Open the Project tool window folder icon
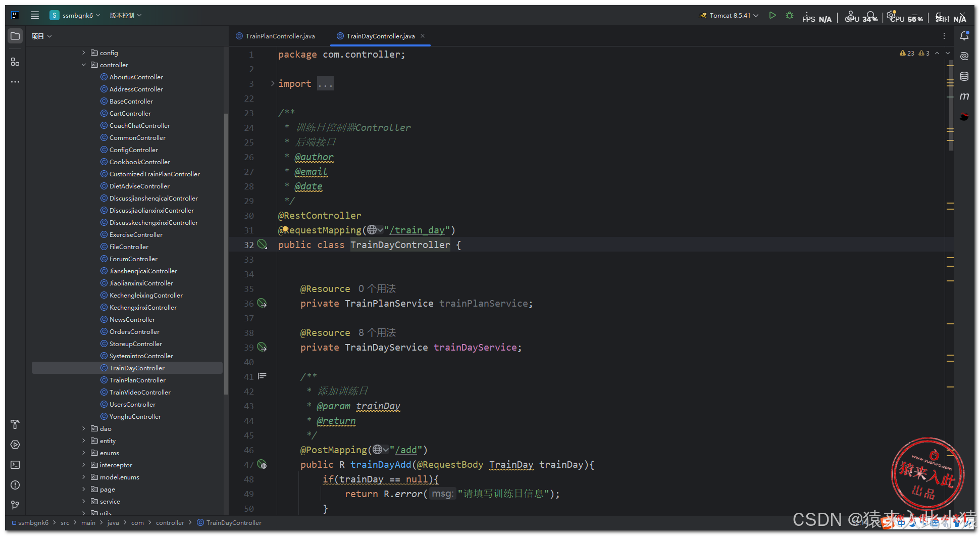Viewport: 980px width, 536px height. [x=15, y=36]
